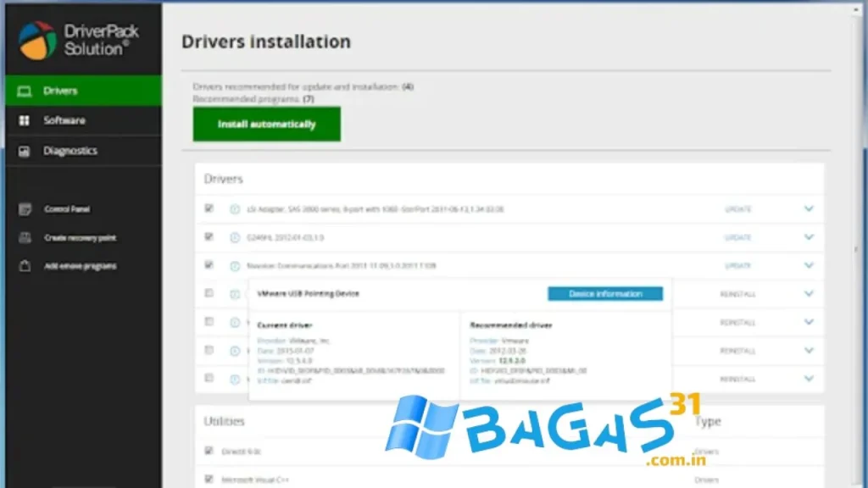Collapse the VMware USB Pointing Device row chevron
The width and height of the screenshot is (868, 488).
pos(809,293)
